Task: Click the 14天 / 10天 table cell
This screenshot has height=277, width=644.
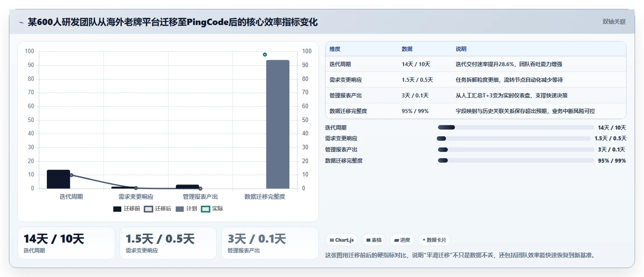Action: (x=416, y=64)
